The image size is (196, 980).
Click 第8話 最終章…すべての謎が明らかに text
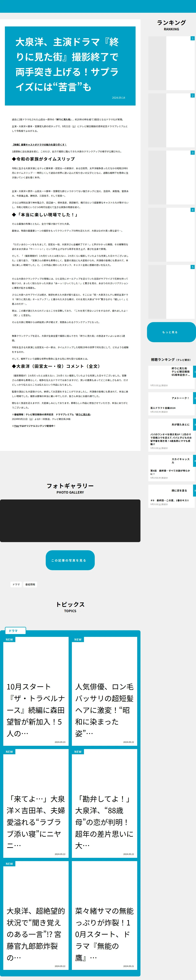[x=170, y=472]
